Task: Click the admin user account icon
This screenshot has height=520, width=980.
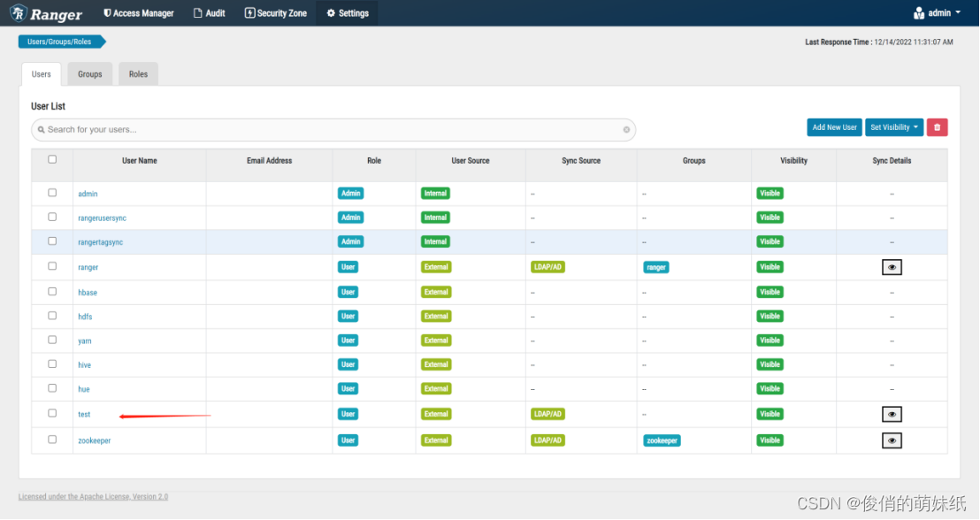Action: tap(920, 12)
